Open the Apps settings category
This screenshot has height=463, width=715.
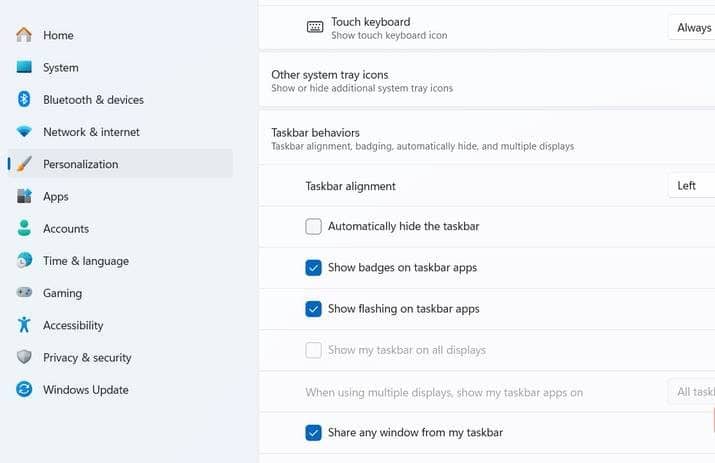click(120, 196)
